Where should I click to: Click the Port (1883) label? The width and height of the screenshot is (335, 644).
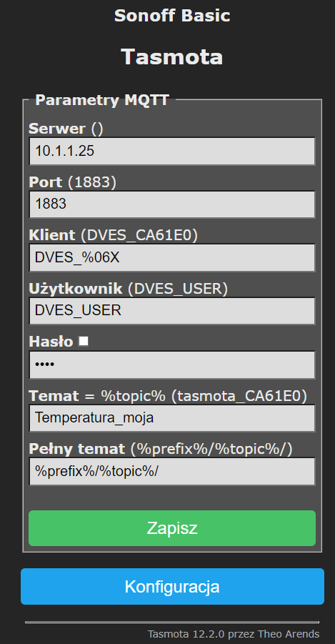(73, 182)
